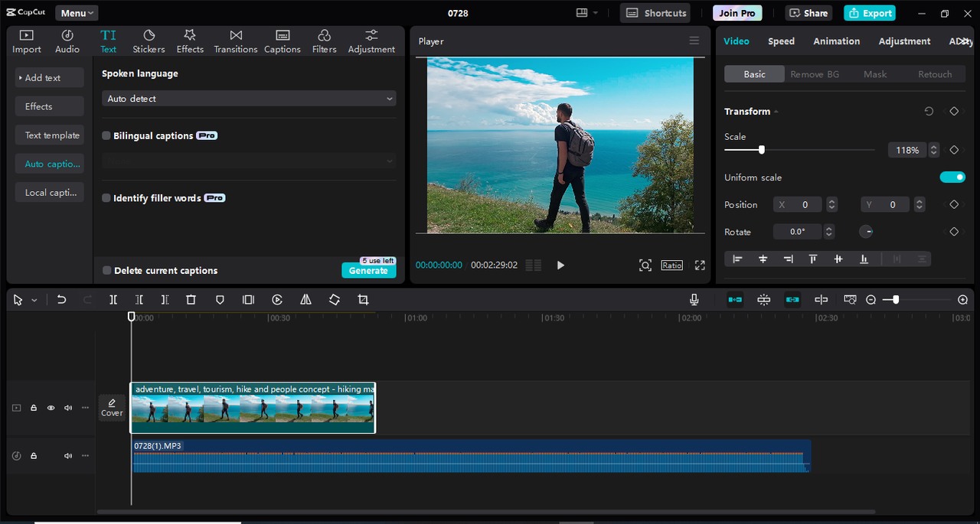Open the player hamburger menu
980x524 pixels.
[x=694, y=41]
